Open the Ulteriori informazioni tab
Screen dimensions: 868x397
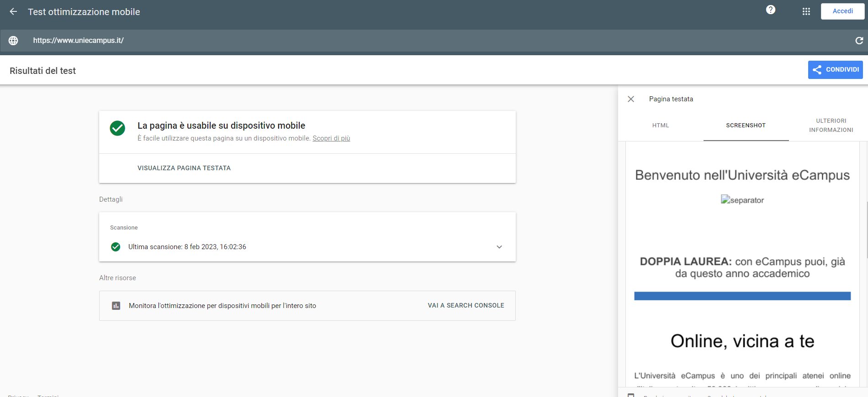coord(831,125)
